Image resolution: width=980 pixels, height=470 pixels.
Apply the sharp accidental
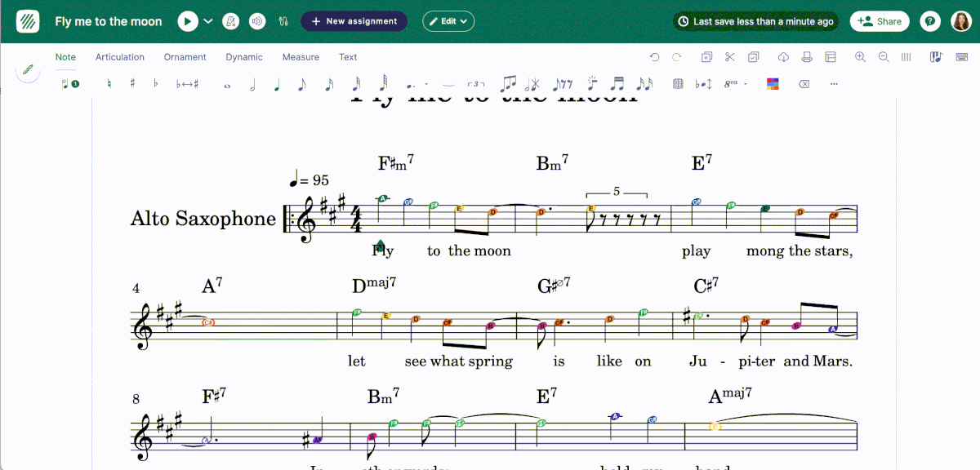pyautogui.click(x=132, y=84)
